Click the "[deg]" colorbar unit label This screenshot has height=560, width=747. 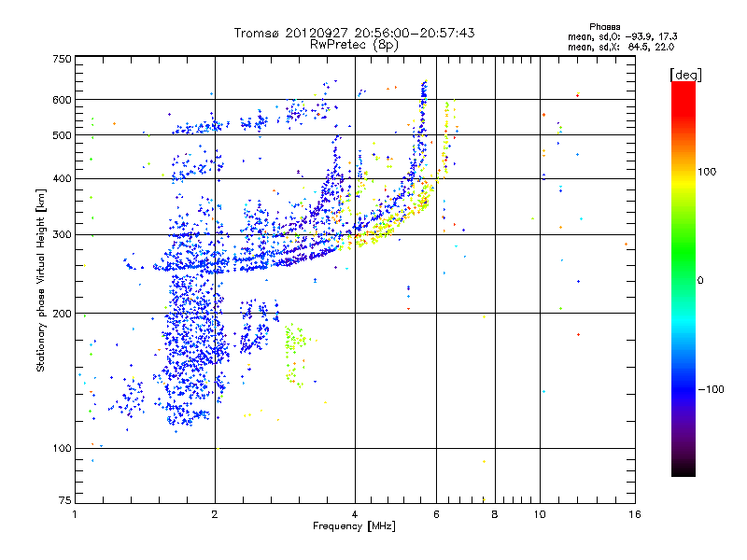tap(685, 75)
